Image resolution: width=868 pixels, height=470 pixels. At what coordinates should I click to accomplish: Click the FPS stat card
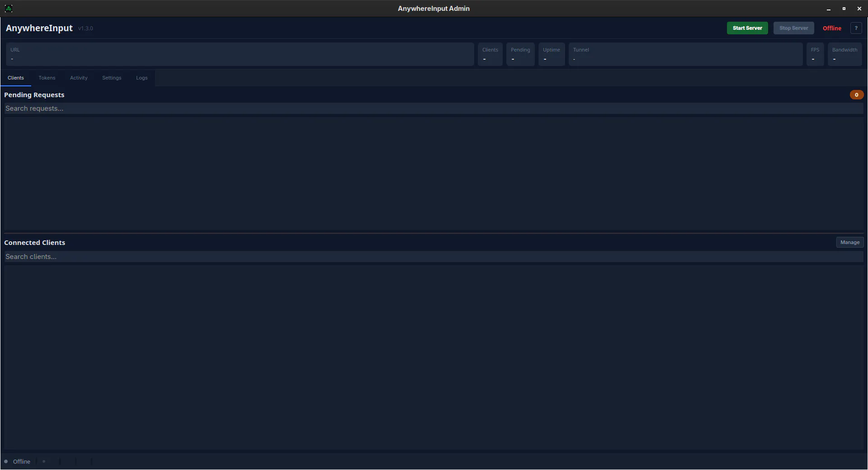[x=815, y=54]
